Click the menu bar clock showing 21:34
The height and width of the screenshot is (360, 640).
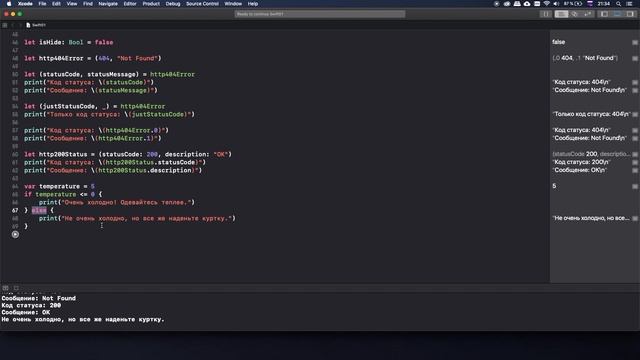tap(604, 4)
